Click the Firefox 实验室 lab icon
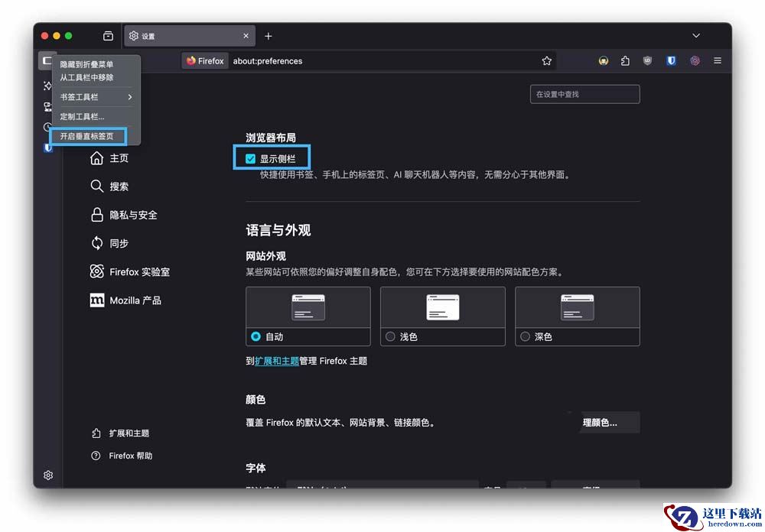The image size is (765, 532). tap(96, 271)
